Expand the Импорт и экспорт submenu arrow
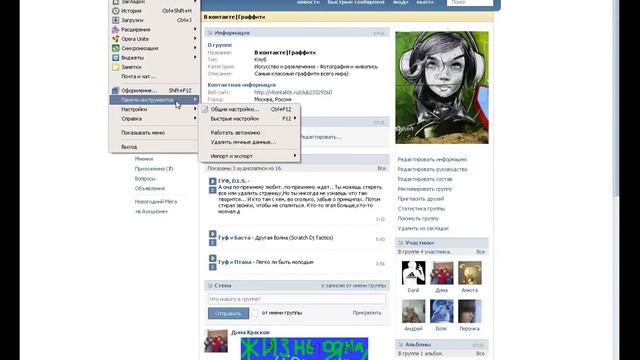640x360 pixels. 295,156
